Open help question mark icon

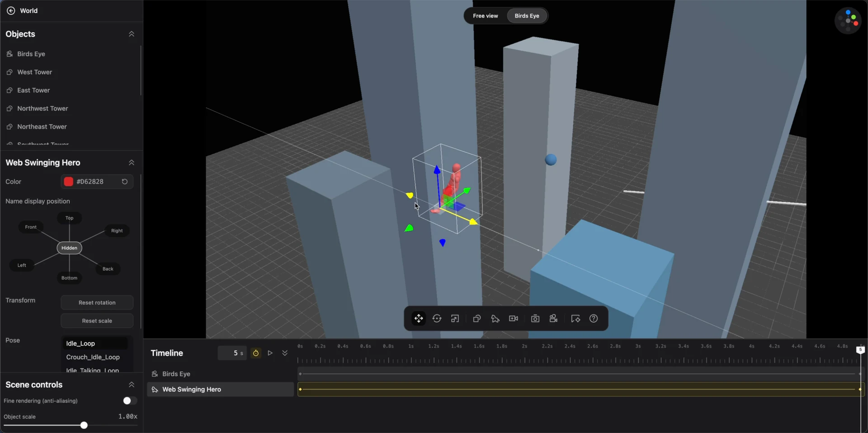tap(594, 319)
